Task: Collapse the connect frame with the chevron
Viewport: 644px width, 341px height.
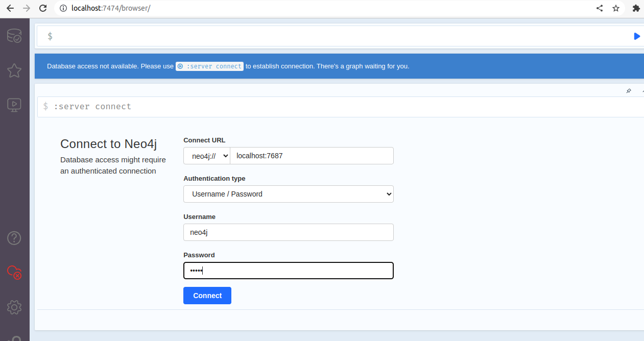Action: coord(641,91)
